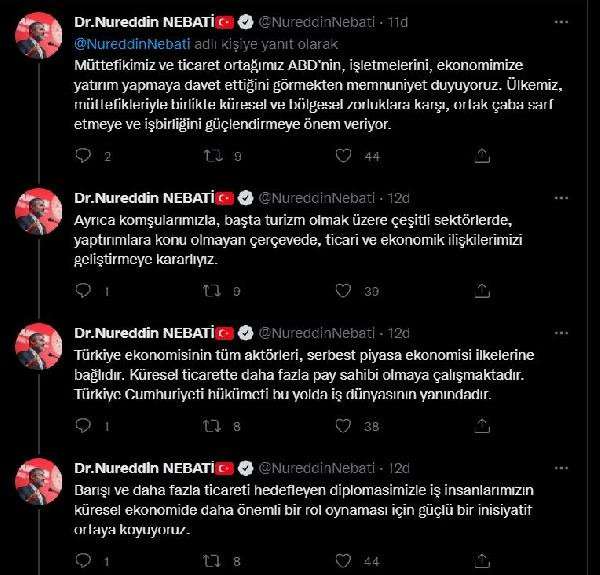Open Dr.Nureddin NEBATİ profile name on first tweet
The width and height of the screenshot is (600, 575).
(x=144, y=22)
